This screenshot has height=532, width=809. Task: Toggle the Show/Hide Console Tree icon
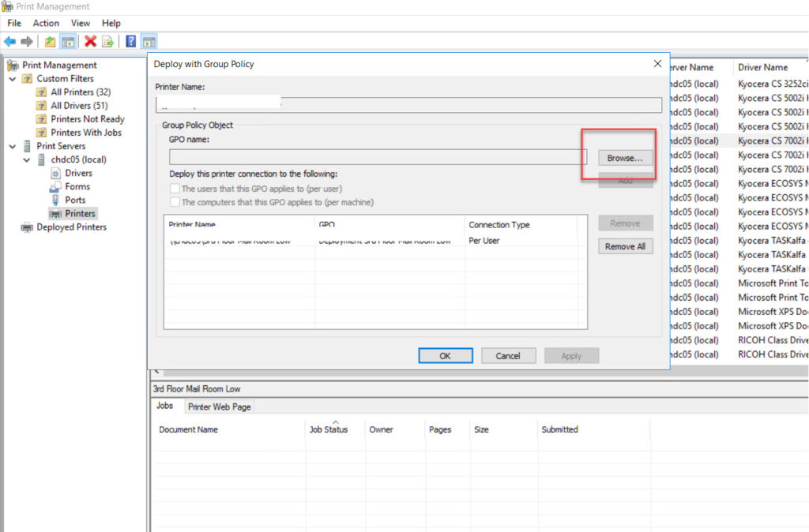[x=68, y=41]
